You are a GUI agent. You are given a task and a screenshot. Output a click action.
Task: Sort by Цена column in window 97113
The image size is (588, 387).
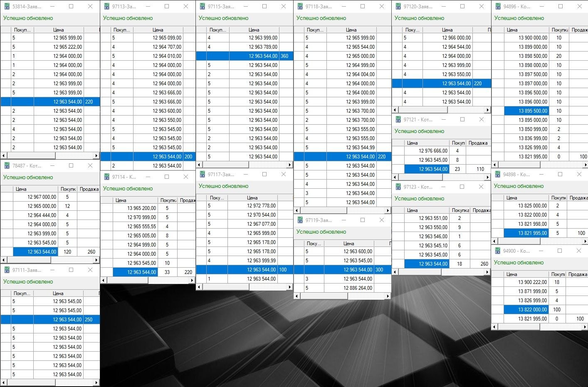pos(158,30)
